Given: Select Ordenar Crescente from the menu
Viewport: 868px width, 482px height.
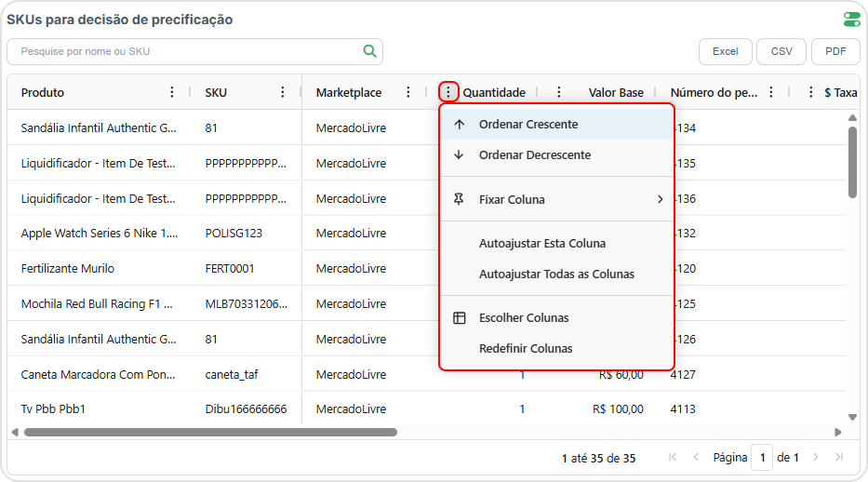Looking at the screenshot, I should 556,124.
